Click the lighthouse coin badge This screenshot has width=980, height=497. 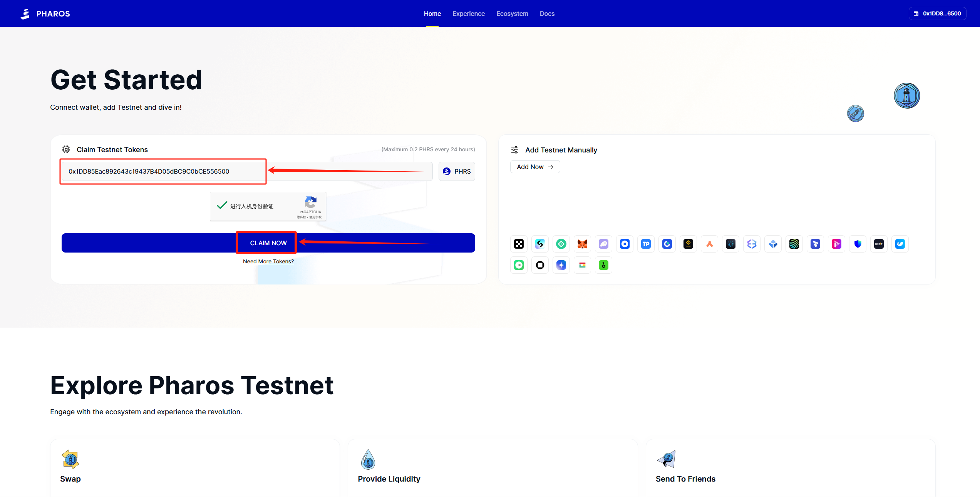click(x=906, y=95)
